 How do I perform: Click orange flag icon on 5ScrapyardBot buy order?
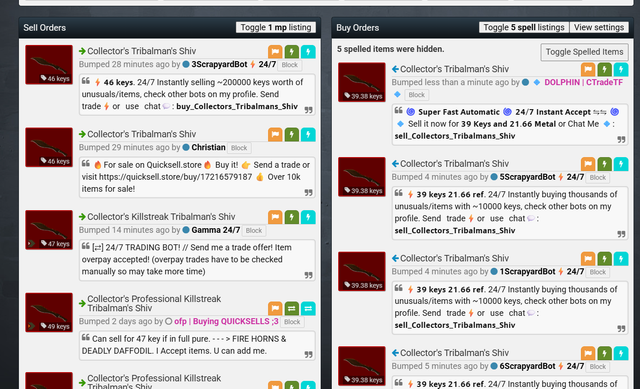(588, 164)
